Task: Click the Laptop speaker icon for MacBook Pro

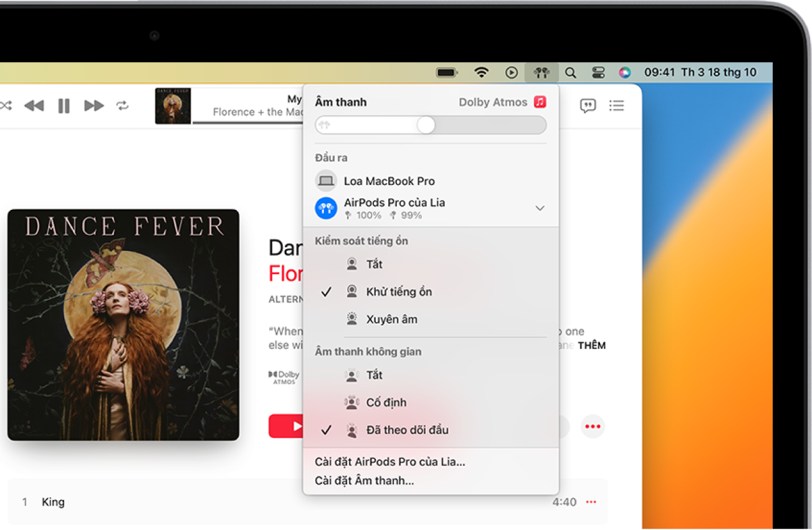Action: (x=326, y=181)
